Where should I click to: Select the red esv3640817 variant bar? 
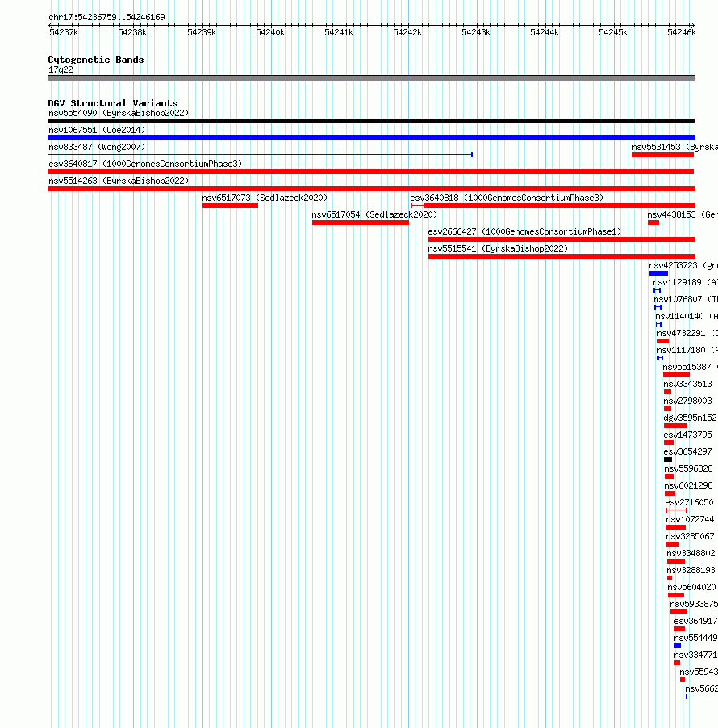point(371,172)
